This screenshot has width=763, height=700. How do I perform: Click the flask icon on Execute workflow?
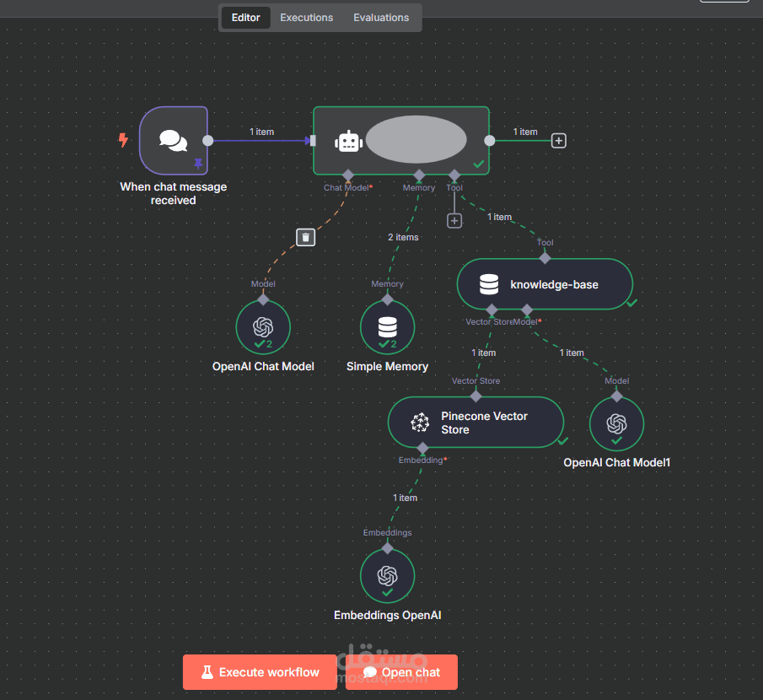coord(207,672)
